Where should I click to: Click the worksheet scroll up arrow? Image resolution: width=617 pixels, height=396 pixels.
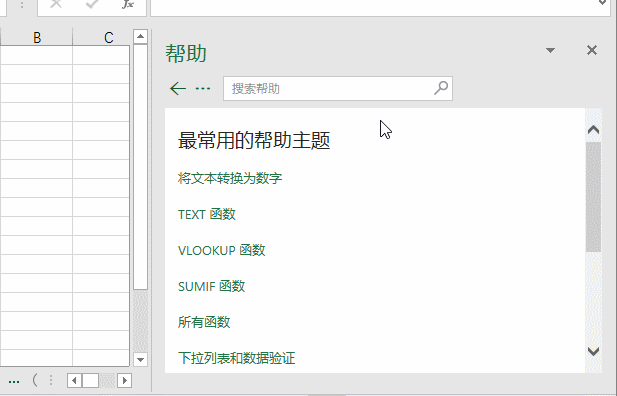(140, 37)
